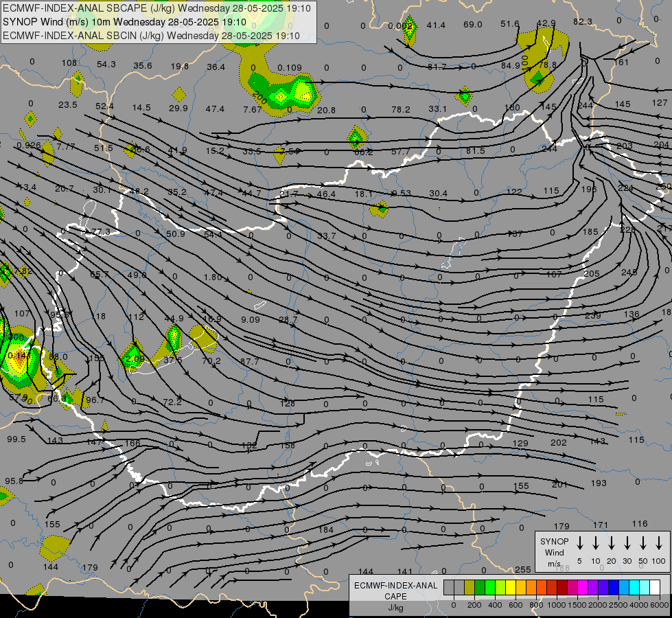Pick the pure yellow CAPE legend swatch

[x=511, y=587]
